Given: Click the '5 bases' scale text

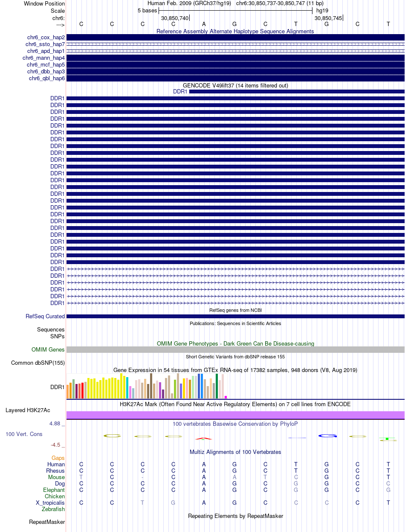Looking at the screenshot, I should point(147,11).
